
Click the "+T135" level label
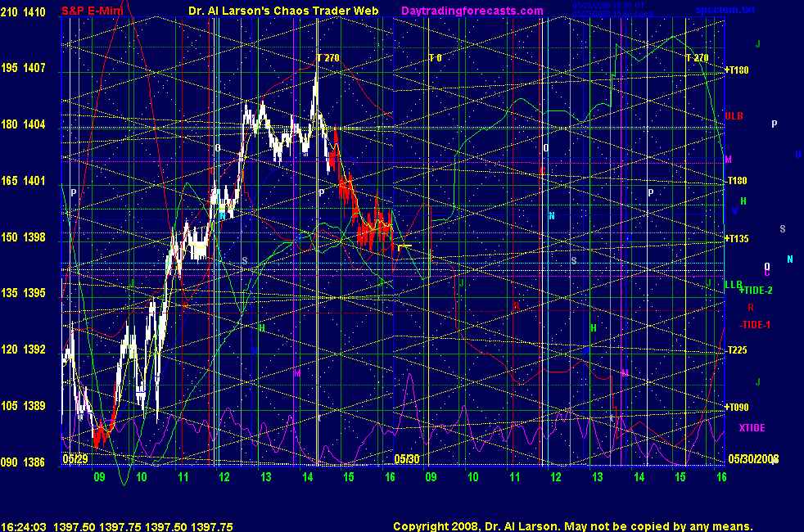[736, 239]
